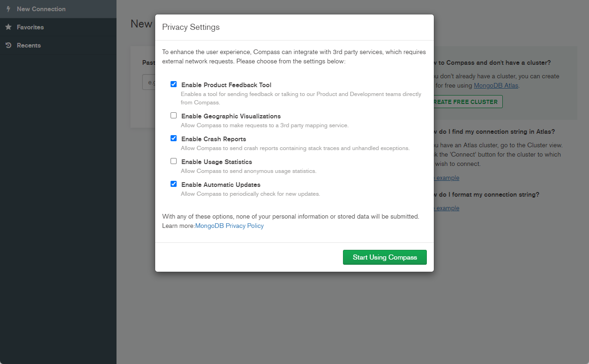The width and height of the screenshot is (589, 364).
Task: Click 'Allow Compass to periodically check for new updates' text
Action: [250, 194]
